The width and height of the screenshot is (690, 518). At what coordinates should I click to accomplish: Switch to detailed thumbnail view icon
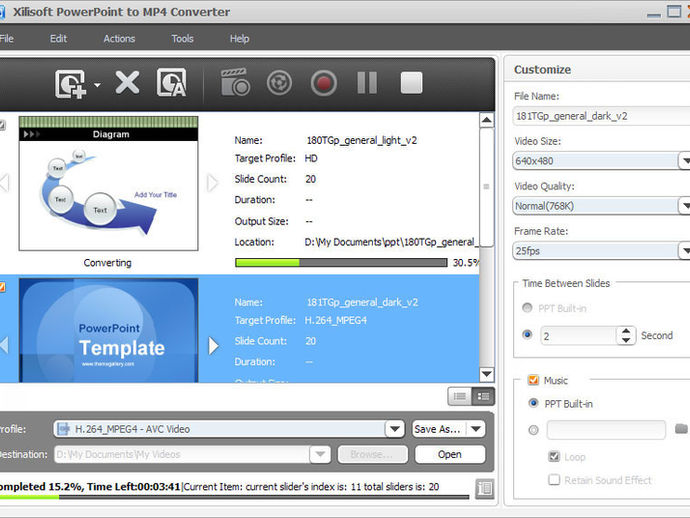(x=483, y=397)
